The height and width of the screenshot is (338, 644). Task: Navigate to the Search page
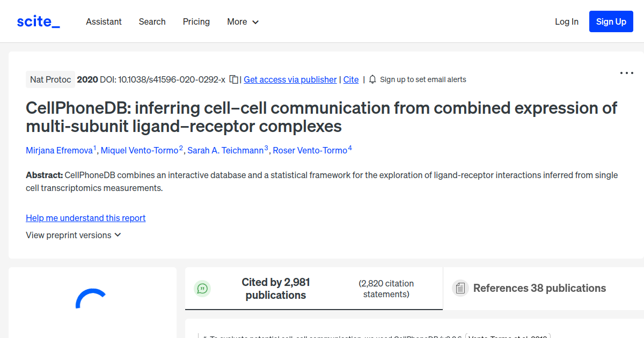pyautogui.click(x=152, y=21)
